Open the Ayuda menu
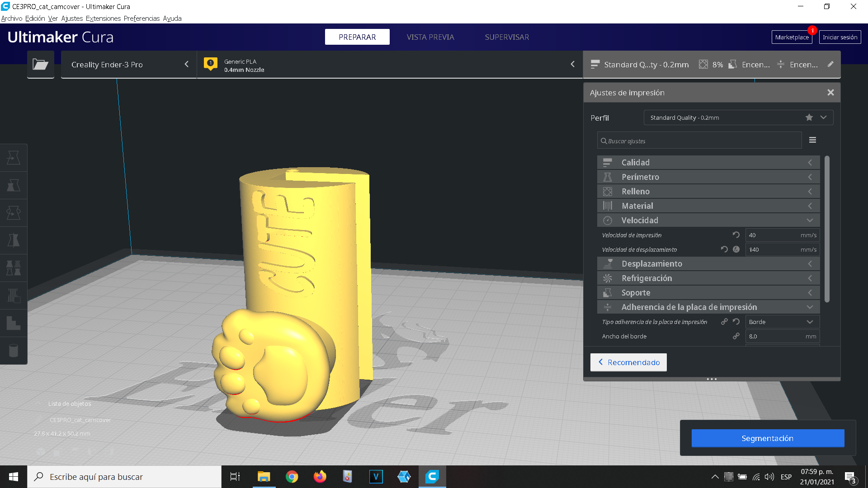 [172, 19]
